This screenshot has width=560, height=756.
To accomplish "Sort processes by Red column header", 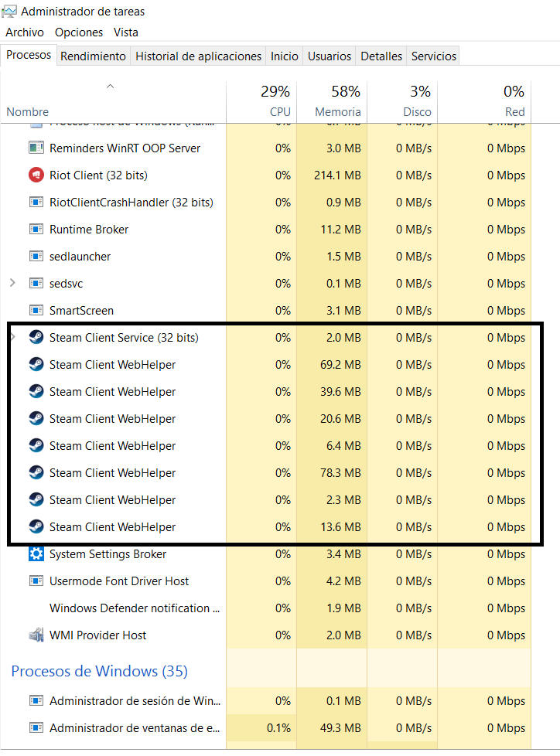I will (484, 101).
